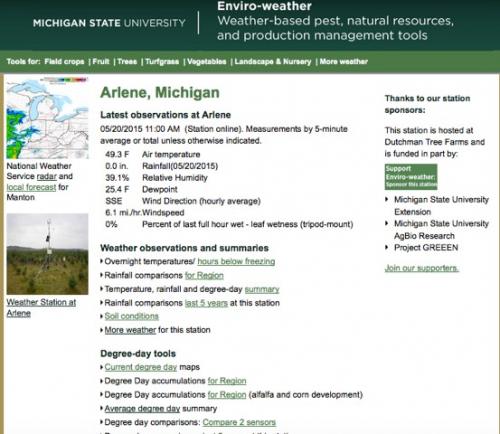Open the National Weather Service radar link
This screenshot has width=500, height=434.
tap(46, 176)
